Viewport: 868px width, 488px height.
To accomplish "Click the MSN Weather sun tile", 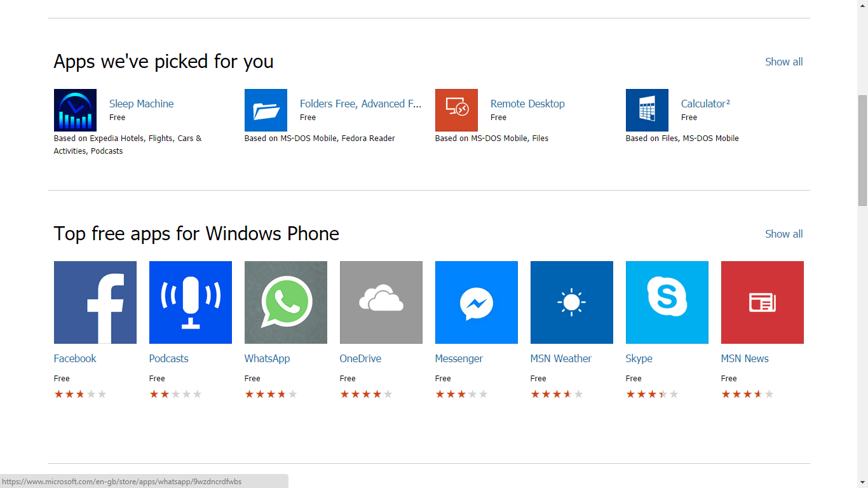I will pos(572,302).
